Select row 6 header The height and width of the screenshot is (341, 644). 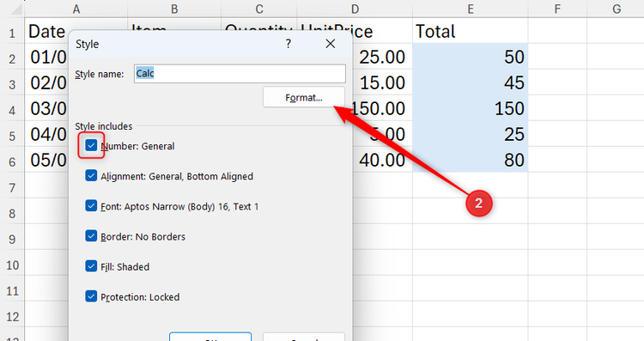click(x=12, y=161)
